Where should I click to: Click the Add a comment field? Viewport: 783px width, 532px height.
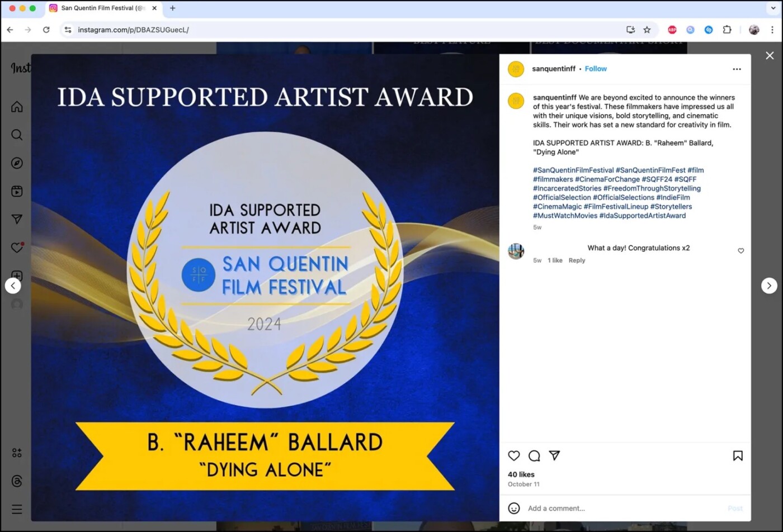coord(621,508)
